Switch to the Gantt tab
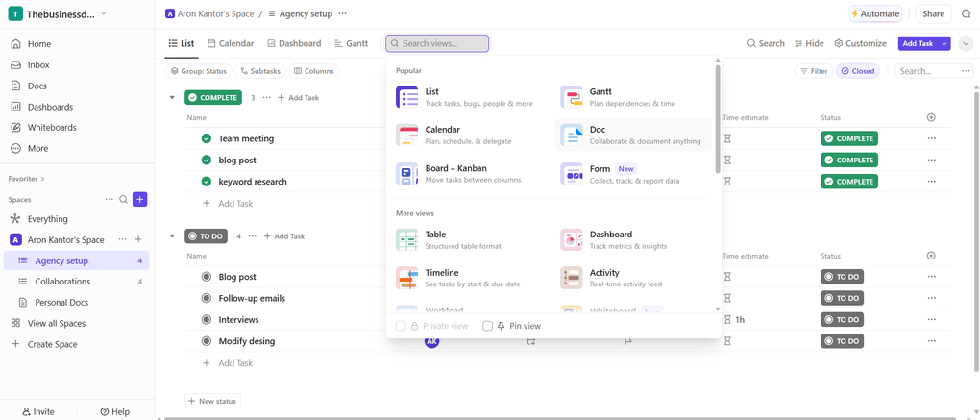Image resolution: width=980 pixels, height=420 pixels. [x=352, y=44]
